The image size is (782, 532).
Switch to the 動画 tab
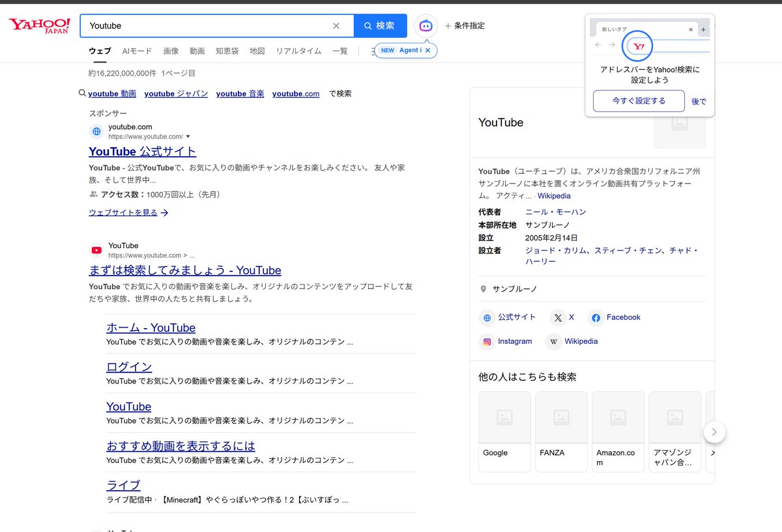197,51
